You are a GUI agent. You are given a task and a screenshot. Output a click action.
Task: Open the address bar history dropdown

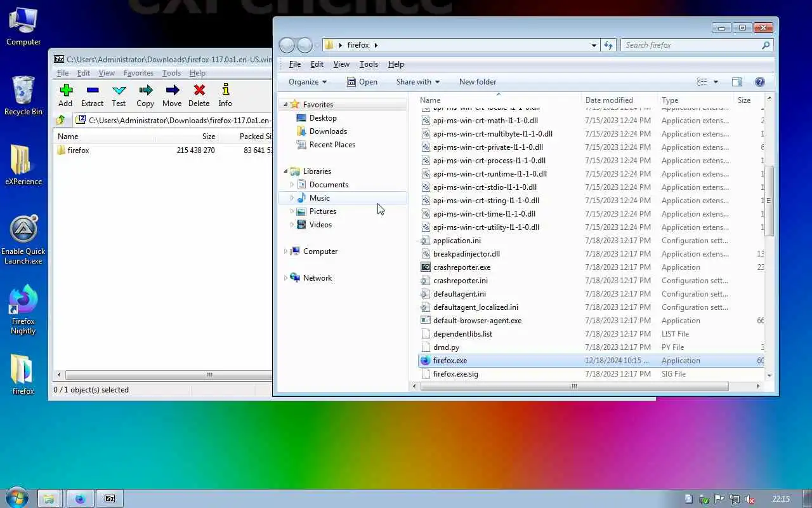[594, 45]
